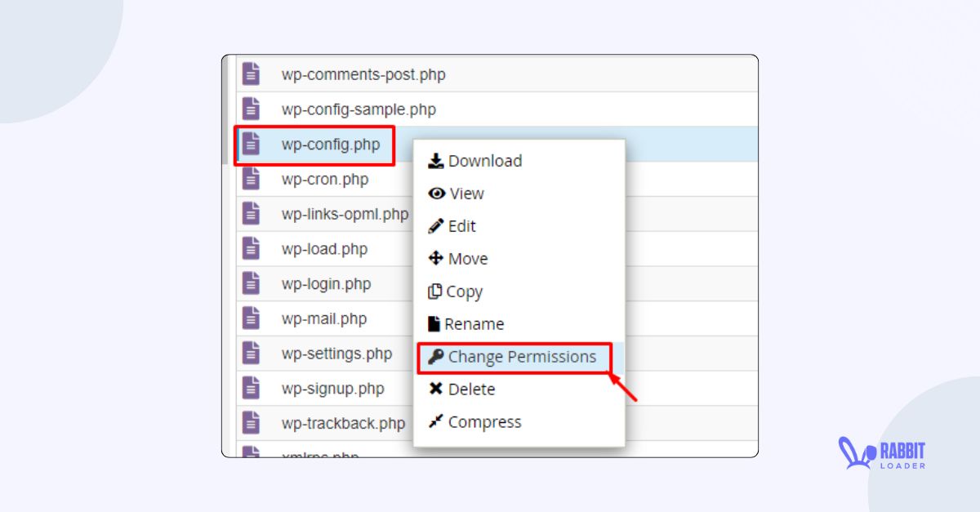The height and width of the screenshot is (512, 980).
Task: Select Rename from the context menu
Action: click(x=474, y=324)
